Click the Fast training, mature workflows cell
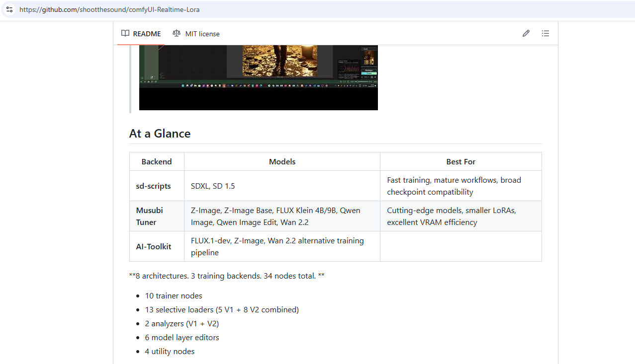This screenshot has height=364, width=635. [461, 186]
